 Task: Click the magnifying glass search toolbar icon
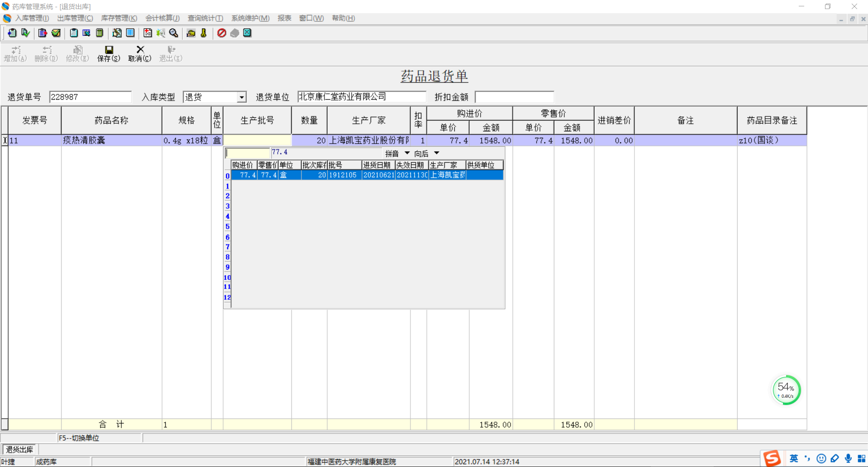click(174, 33)
